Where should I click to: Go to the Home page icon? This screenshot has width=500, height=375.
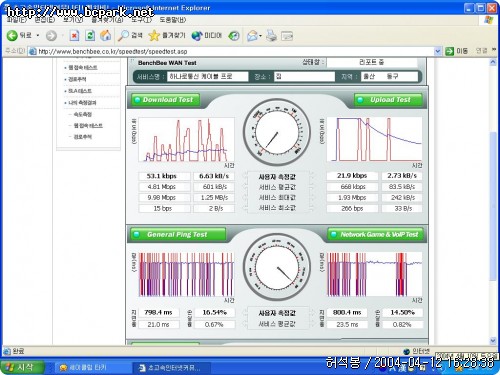(106, 35)
